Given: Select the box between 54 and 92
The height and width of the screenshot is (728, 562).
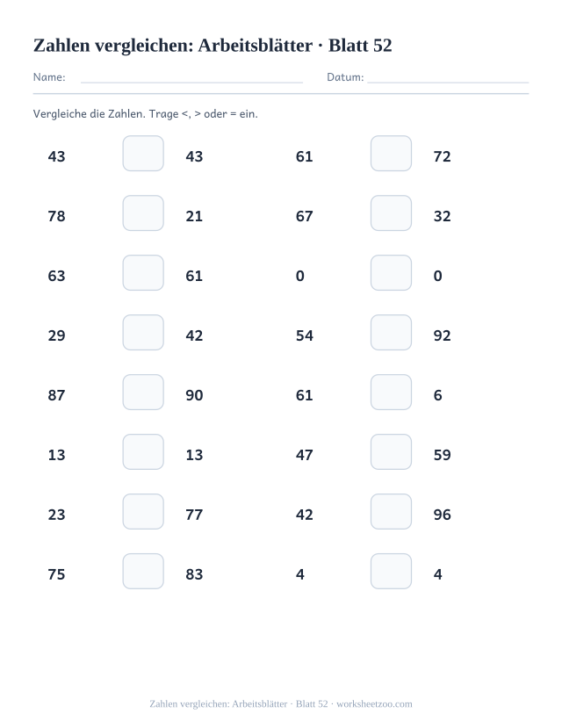Looking at the screenshot, I should [391, 333].
